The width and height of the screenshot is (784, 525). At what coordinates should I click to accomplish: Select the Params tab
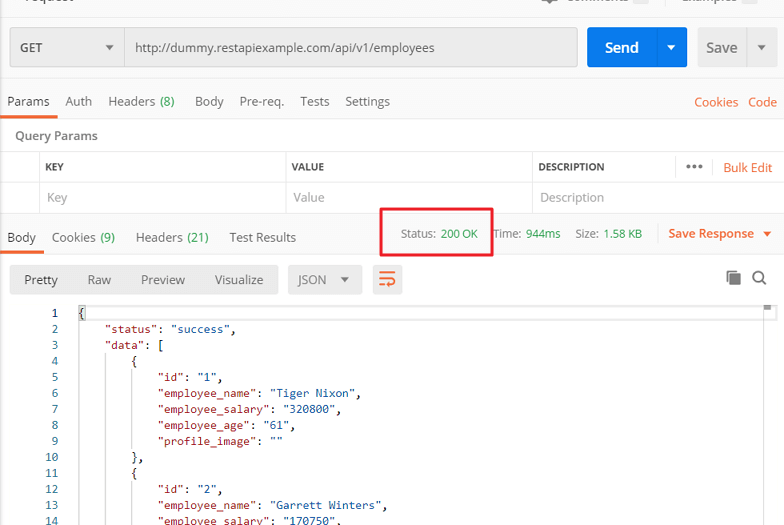[x=28, y=102]
